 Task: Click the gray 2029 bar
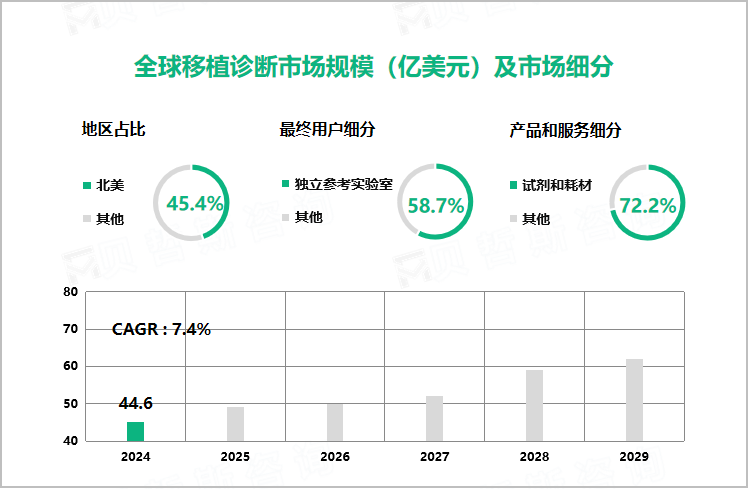(x=634, y=400)
